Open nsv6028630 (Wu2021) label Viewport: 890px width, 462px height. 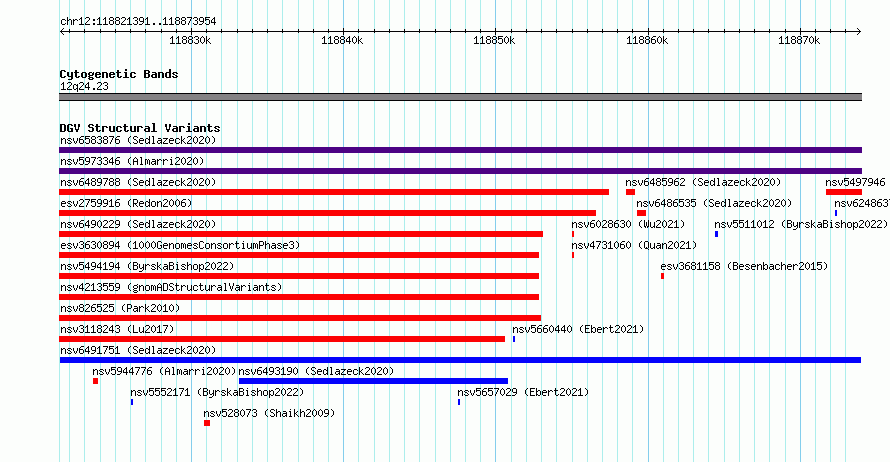628,224
